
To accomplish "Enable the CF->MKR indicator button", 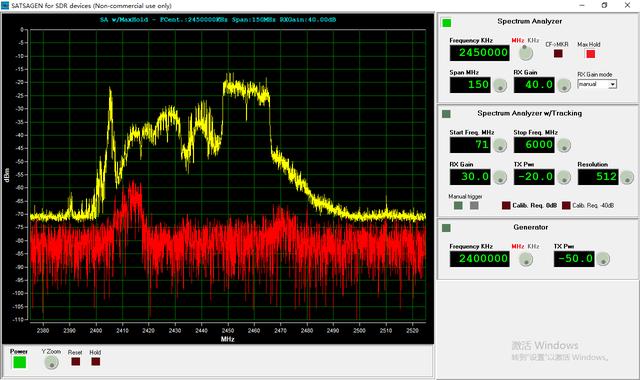I will pos(558,53).
